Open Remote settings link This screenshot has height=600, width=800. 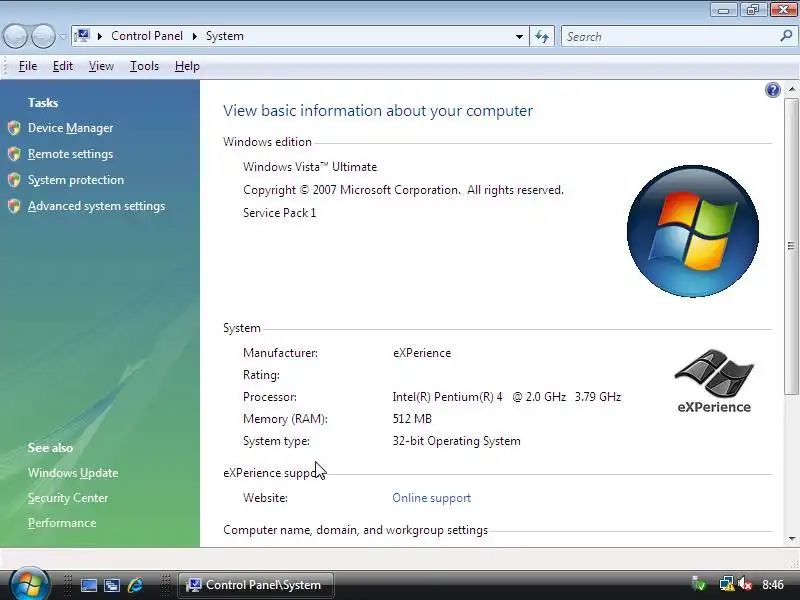(x=70, y=154)
